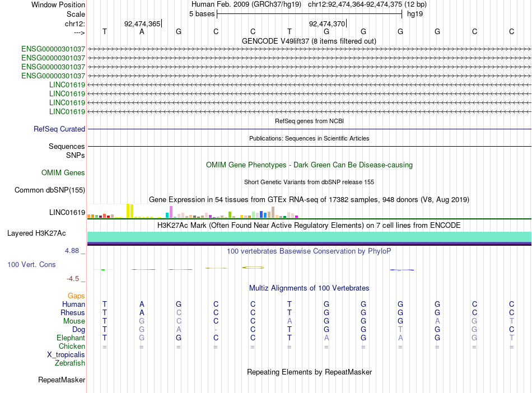Viewport: 532px width, 393px height.
Task: Click the X_tropicalis alignment row label
Action: tap(66, 355)
